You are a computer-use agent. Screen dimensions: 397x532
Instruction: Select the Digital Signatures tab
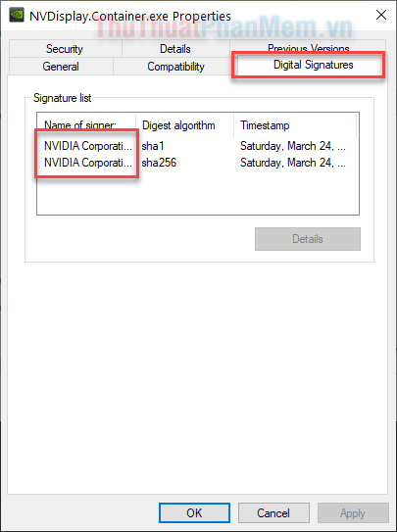coord(314,65)
